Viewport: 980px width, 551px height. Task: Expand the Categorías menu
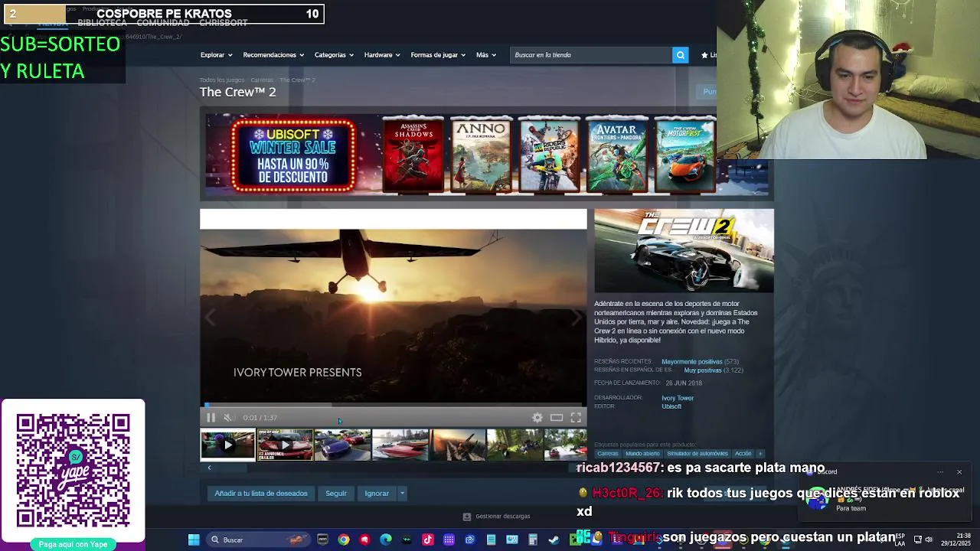pyautogui.click(x=334, y=55)
